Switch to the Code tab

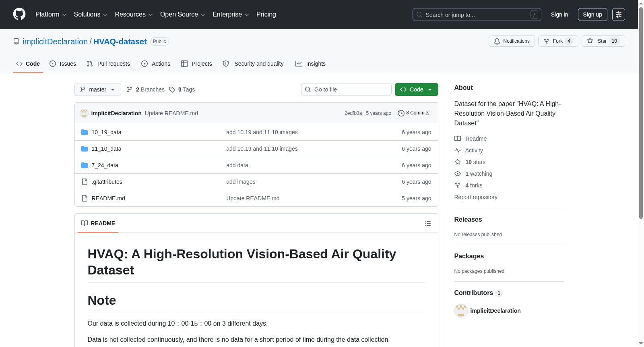point(28,64)
